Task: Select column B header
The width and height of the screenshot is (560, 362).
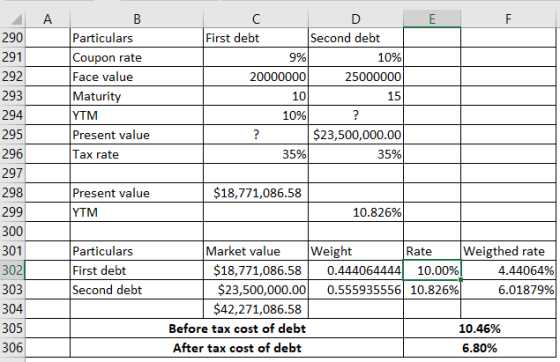Action: tap(137, 19)
